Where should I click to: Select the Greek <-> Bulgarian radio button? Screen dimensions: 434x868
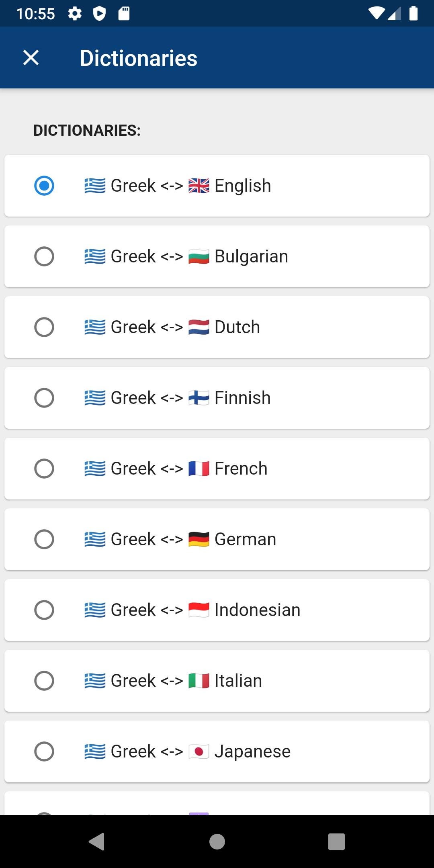tap(44, 256)
